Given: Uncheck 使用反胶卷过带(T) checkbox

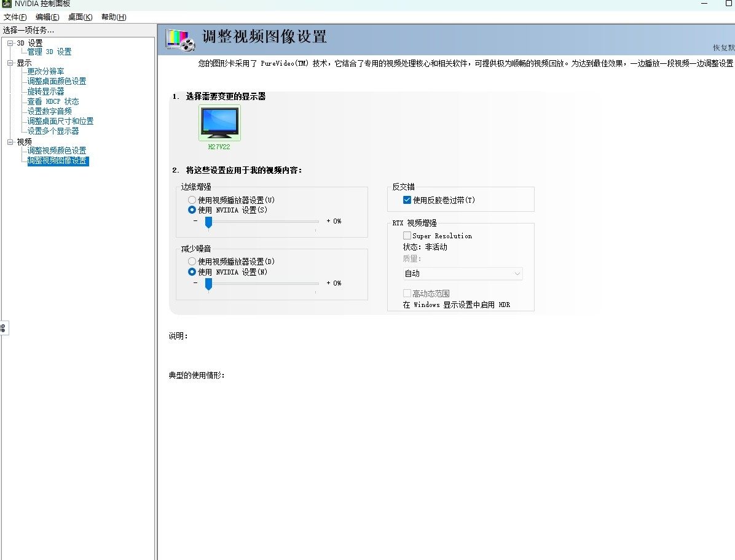Looking at the screenshot, I should pos(407,200).
